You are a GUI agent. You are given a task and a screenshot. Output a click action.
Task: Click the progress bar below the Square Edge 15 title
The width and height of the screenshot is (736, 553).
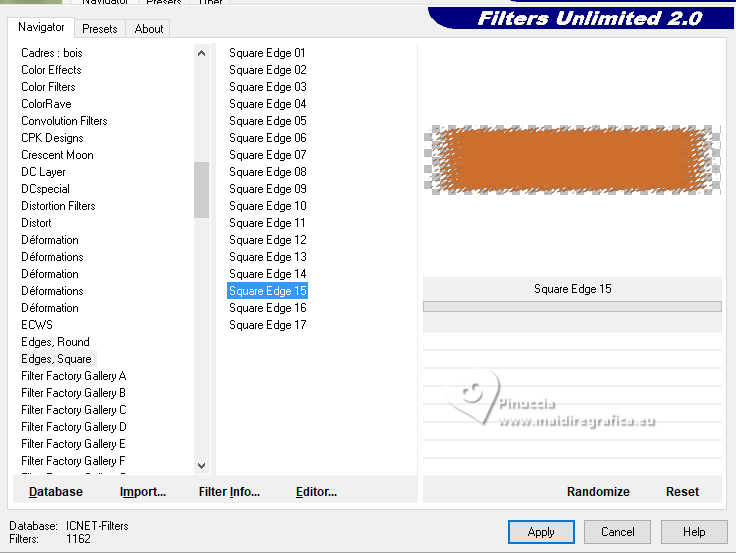tap(572, 307)
